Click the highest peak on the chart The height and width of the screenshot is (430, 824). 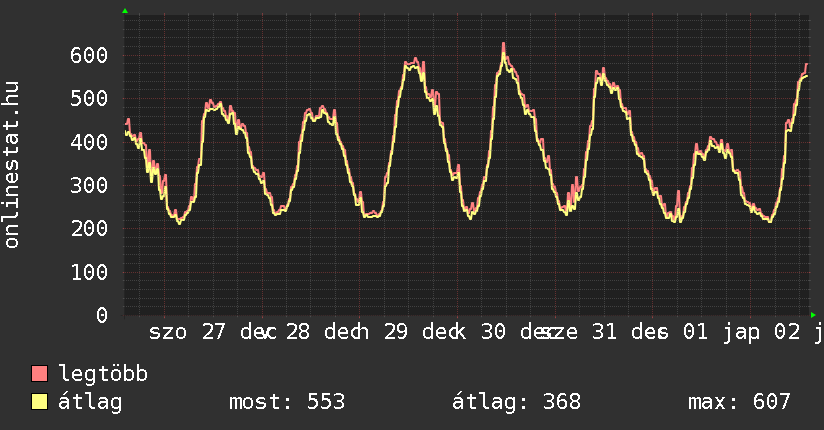[x=503, y=44]
